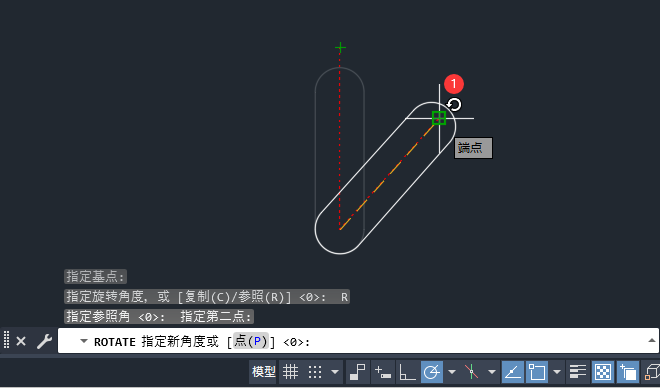This screenshot has width=660, height=388.
Task: Click the 指定旋转角度 history line
Action: (207, 297)
